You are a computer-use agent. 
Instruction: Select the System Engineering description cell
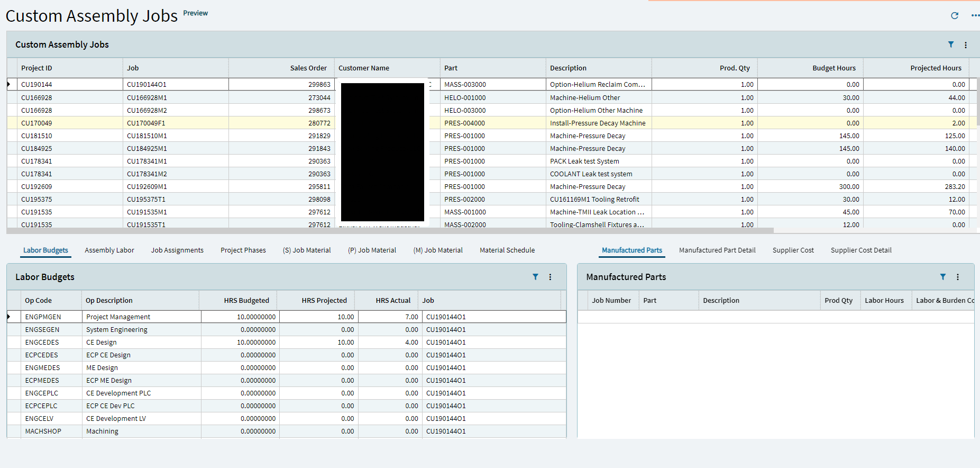click(x=142, y=329)
